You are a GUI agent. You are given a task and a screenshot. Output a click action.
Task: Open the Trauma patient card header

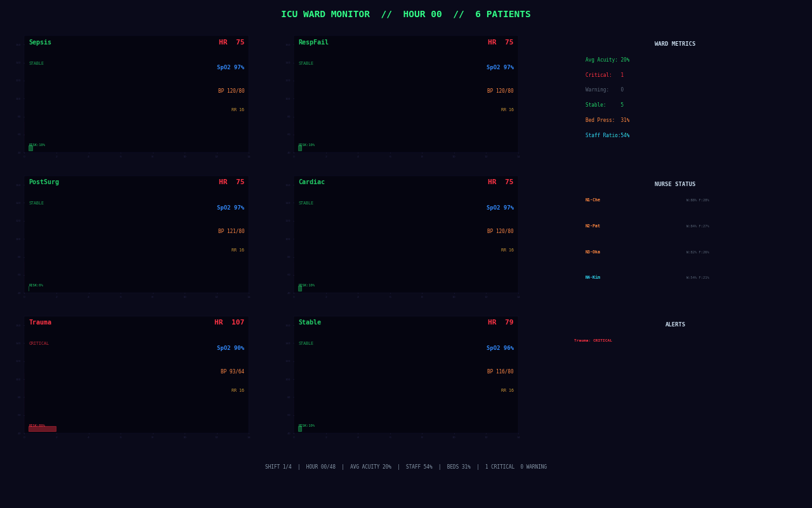[x=40, y=322]
